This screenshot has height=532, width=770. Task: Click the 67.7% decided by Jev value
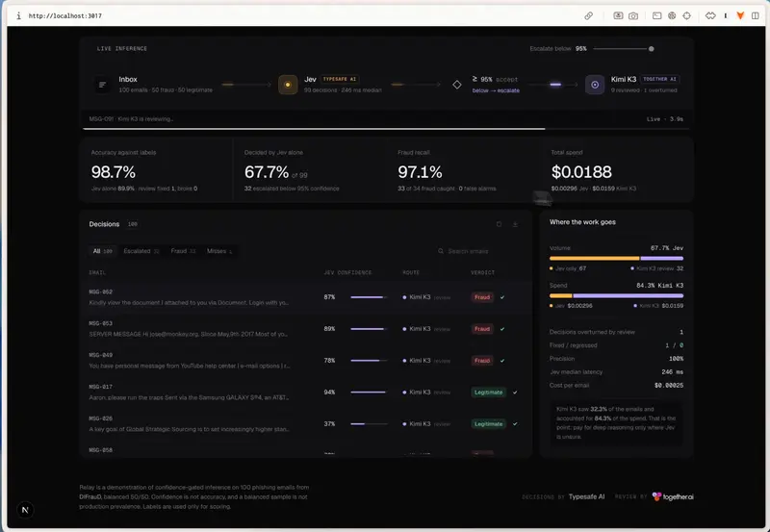pyautogui.click(x=267, y=172)
